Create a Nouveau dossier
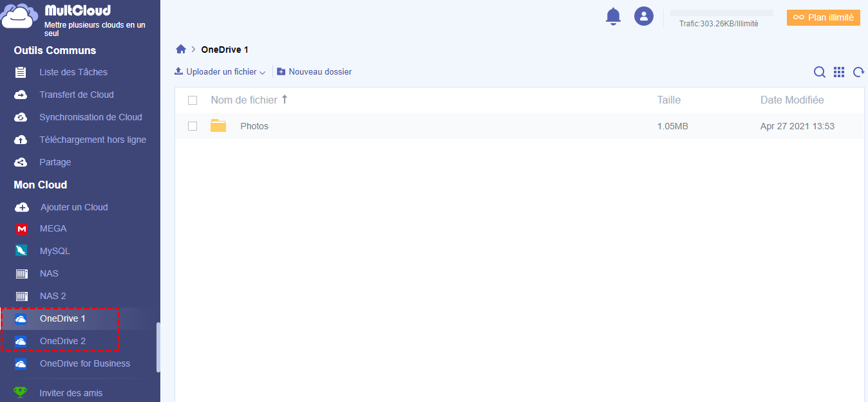868x402 pixels. (x=320, y=72)
